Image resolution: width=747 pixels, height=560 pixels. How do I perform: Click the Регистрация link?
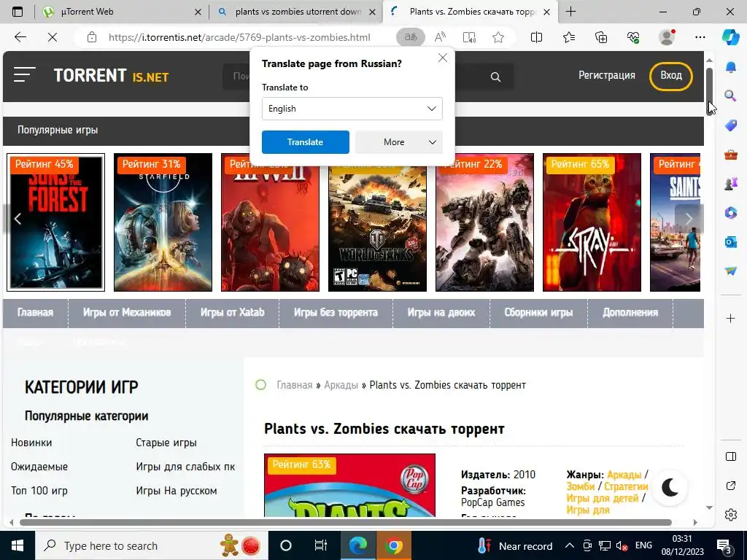pos(606,75)
